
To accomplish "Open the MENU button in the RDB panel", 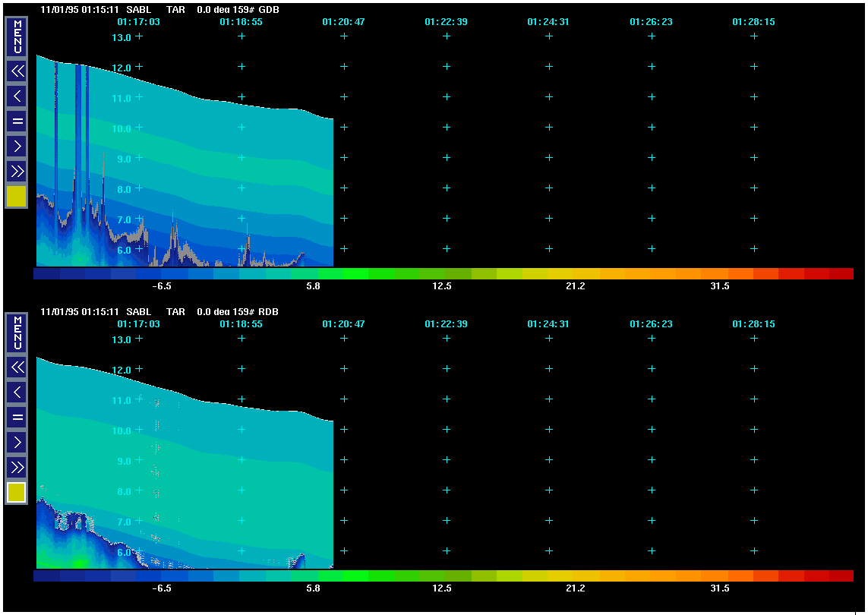I will 17,333.
